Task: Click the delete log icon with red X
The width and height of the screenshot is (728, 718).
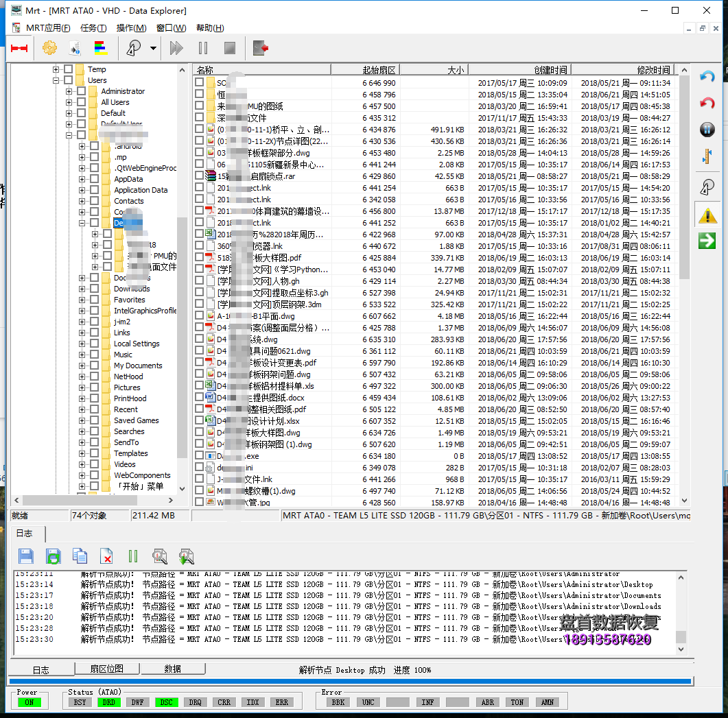Action: (x=106, y=556)
